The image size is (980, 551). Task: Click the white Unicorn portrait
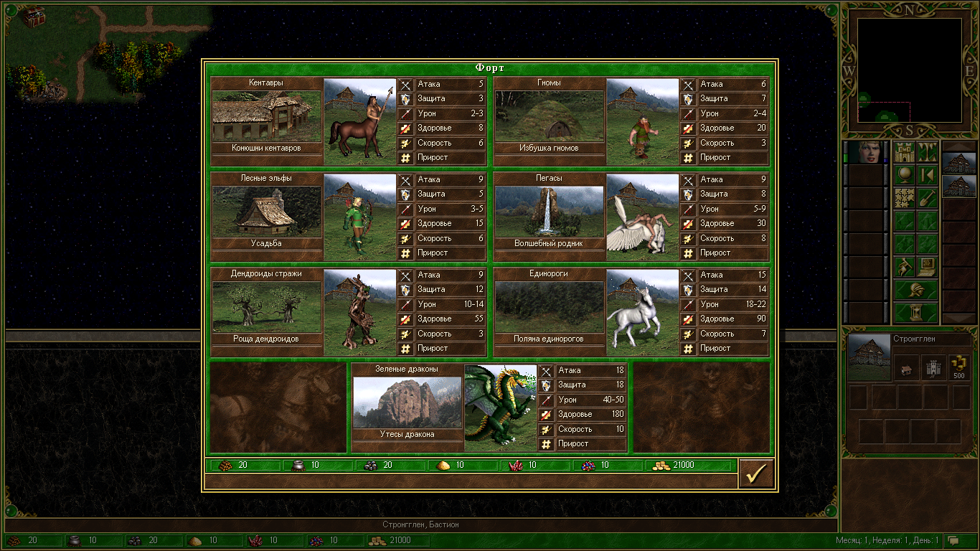(642, 312)
